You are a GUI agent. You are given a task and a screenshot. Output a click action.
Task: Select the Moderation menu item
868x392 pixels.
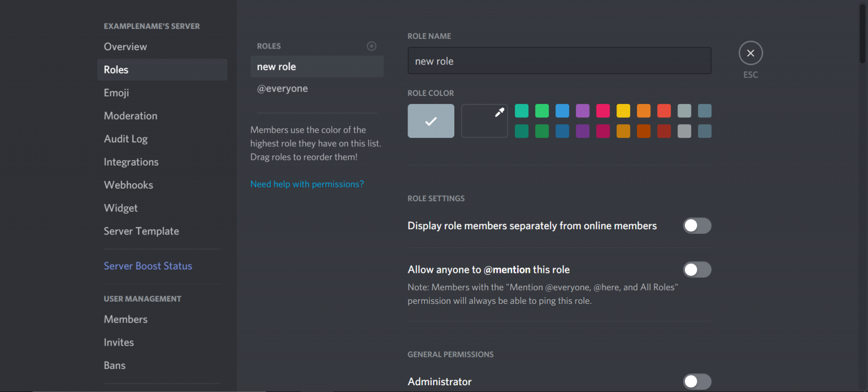tap(131, 116)
